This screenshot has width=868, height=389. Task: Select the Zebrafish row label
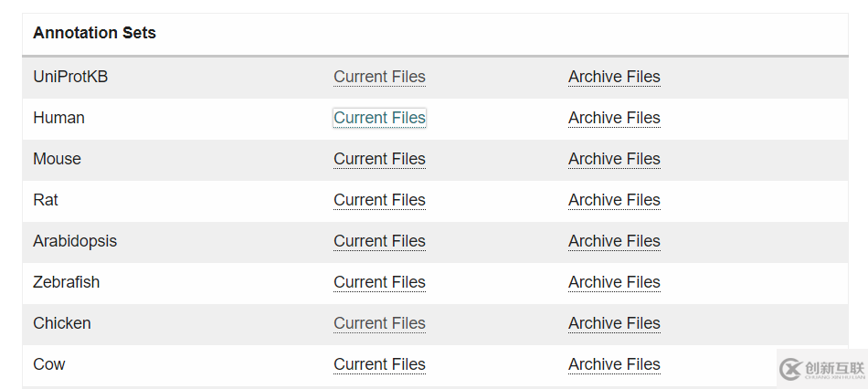66,282
